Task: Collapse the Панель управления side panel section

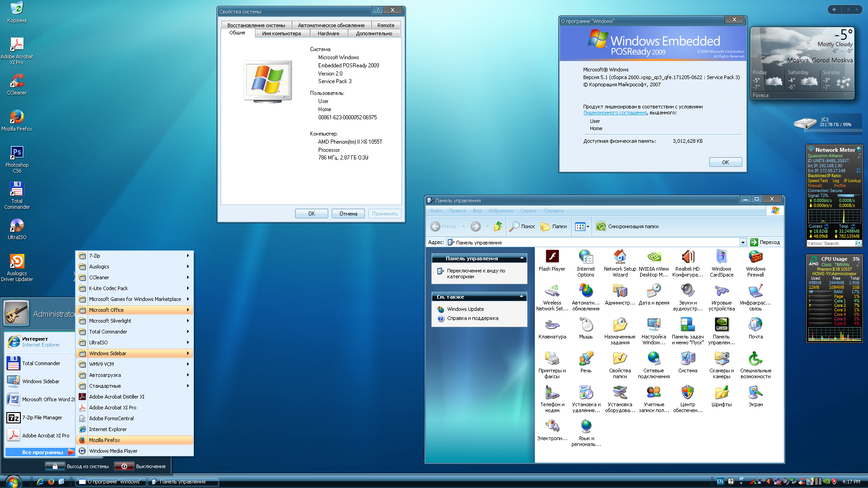Action: tap(522, 258)
